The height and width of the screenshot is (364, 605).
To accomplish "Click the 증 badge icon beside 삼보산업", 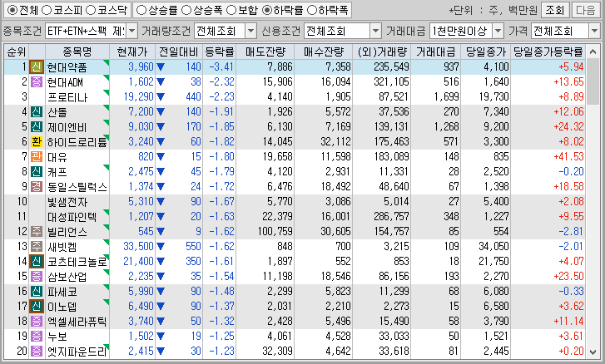I will [x=37, y=277].
